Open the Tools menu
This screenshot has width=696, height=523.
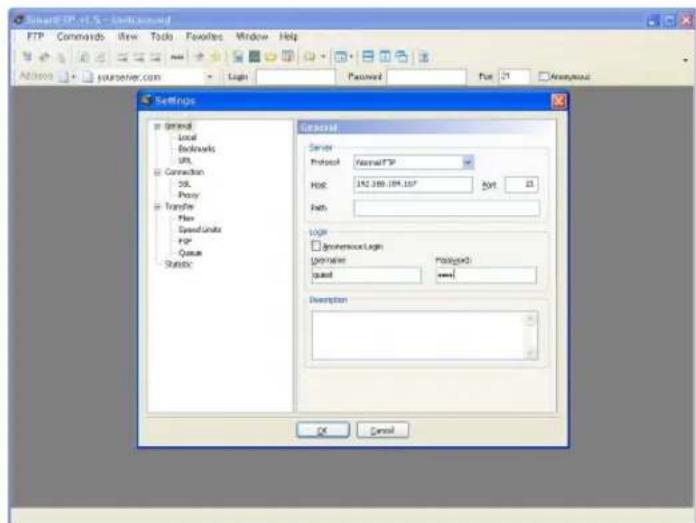pyautogui.click(x=162, y=36)
